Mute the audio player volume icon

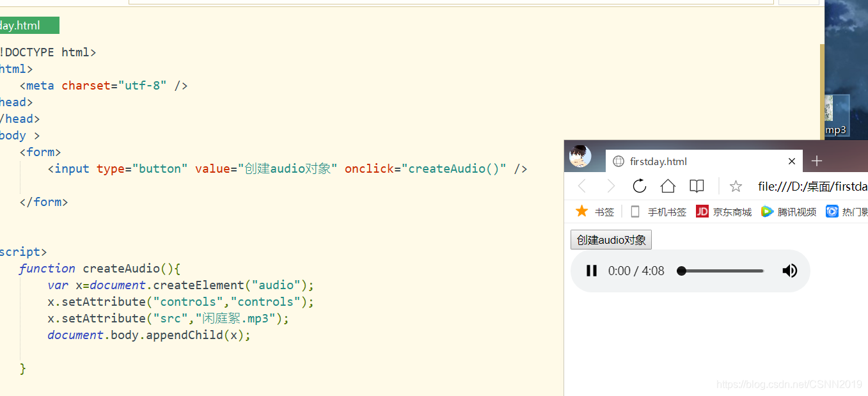tap(790, 271)
